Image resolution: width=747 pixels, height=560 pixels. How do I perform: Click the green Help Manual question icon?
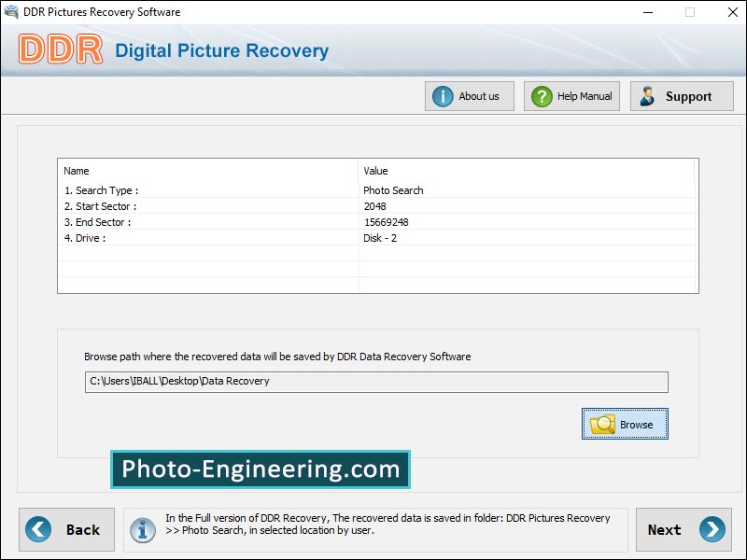[x=543, y=95]
